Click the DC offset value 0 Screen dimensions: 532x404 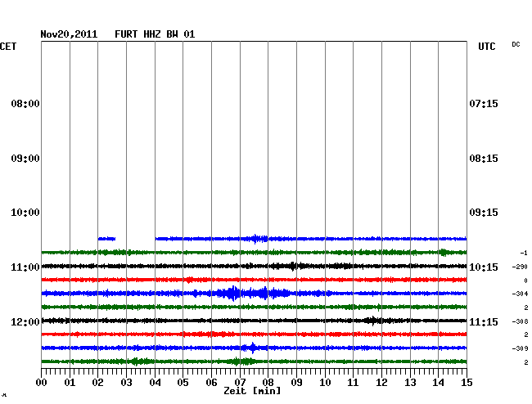(x=526, y=281)
